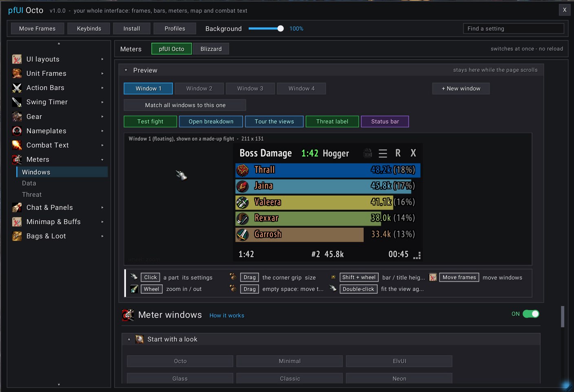This screenshot has height=392, width=574.
Task: Click the Bags & Loot sidebar icon
Action: click(17, 236)
